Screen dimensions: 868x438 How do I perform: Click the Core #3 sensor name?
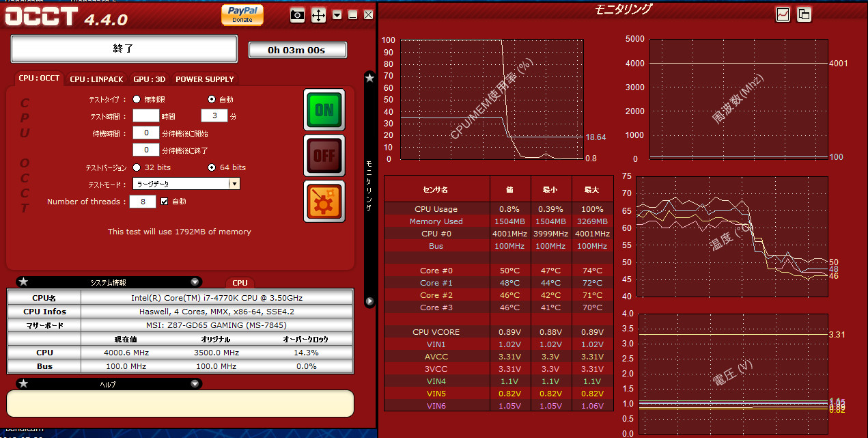[x=436, y=307]
